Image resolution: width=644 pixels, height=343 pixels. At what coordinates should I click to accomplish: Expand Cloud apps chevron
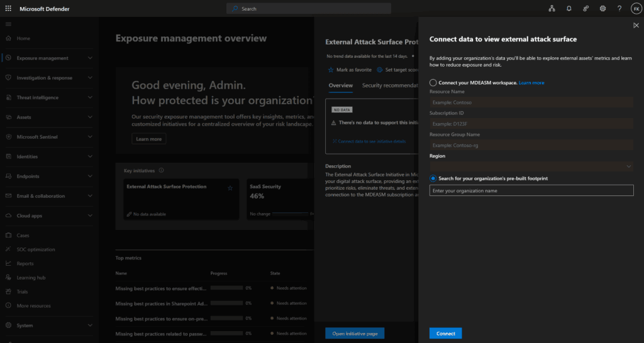coord(90,215)
